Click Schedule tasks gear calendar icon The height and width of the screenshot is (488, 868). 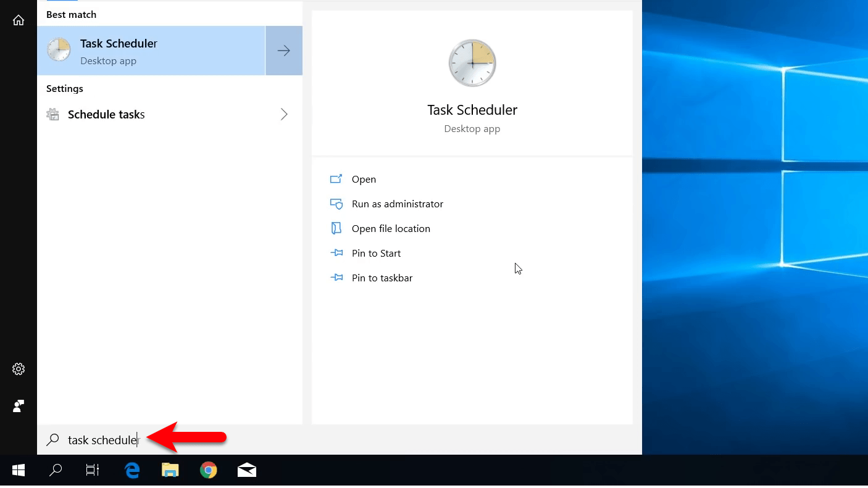(x=53, y=114)
